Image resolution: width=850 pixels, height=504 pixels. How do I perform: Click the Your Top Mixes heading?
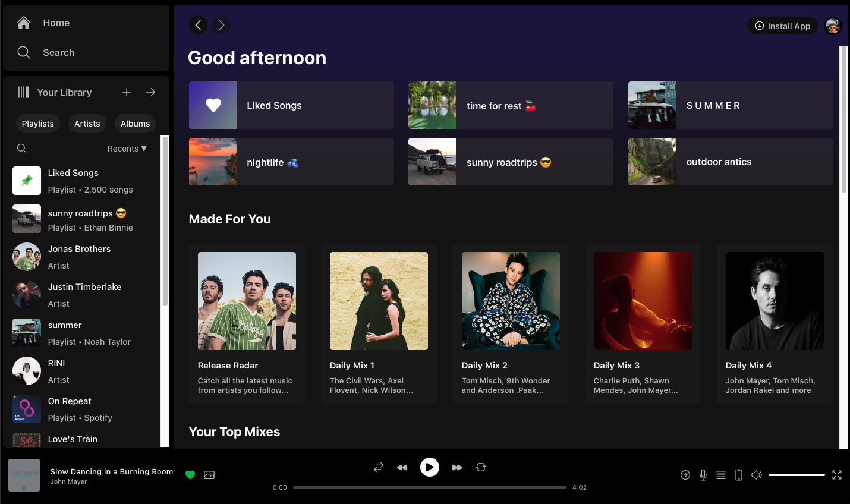coord(234,431)
